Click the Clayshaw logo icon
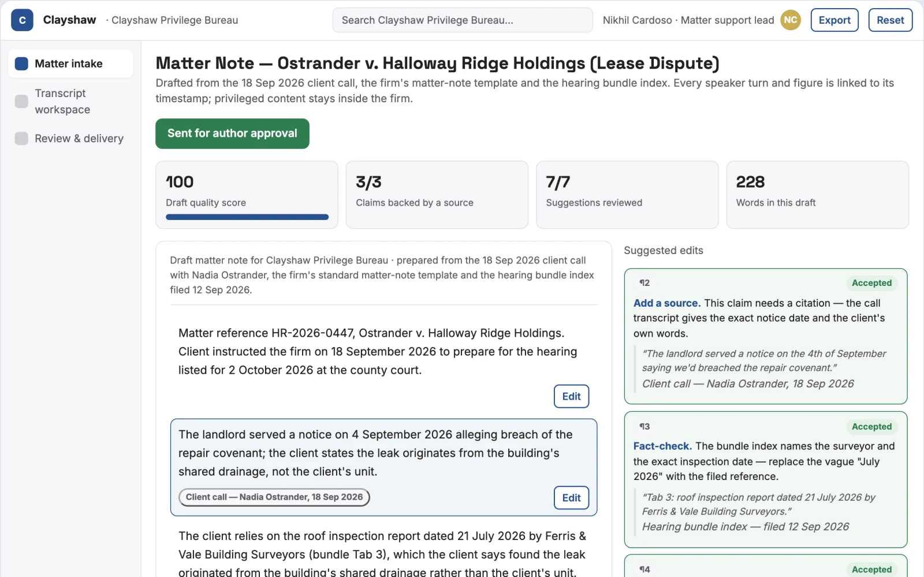This screenshot has width=924, height=577. tap(22, 20)
